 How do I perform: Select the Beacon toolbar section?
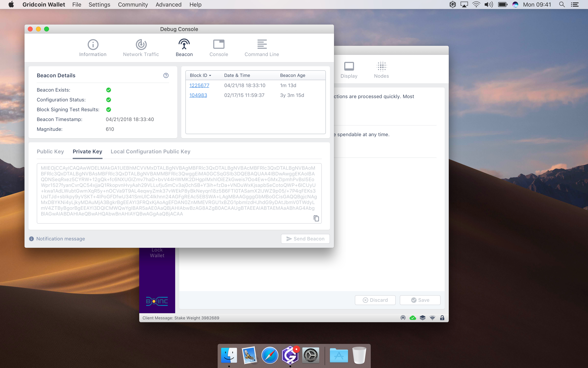(184, 48)
